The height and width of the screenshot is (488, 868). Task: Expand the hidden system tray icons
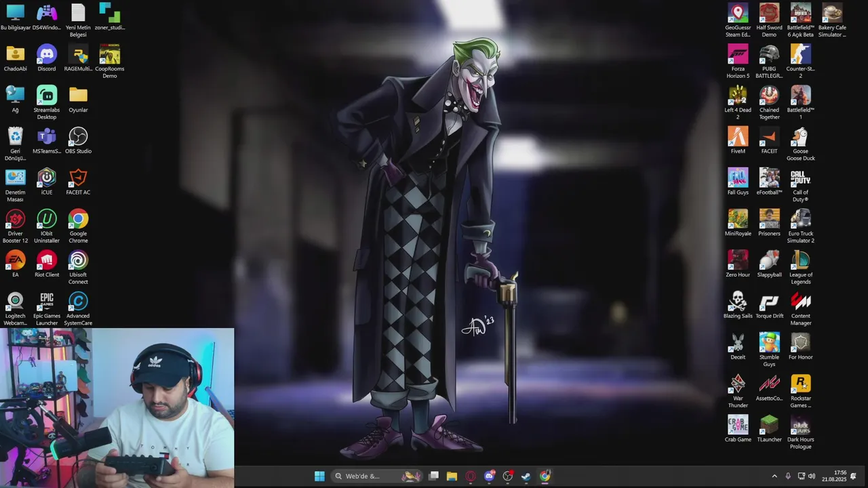[x=774, y=476]
